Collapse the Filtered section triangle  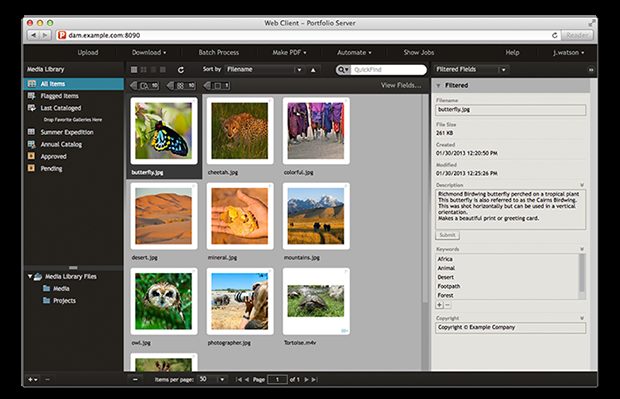438,85
